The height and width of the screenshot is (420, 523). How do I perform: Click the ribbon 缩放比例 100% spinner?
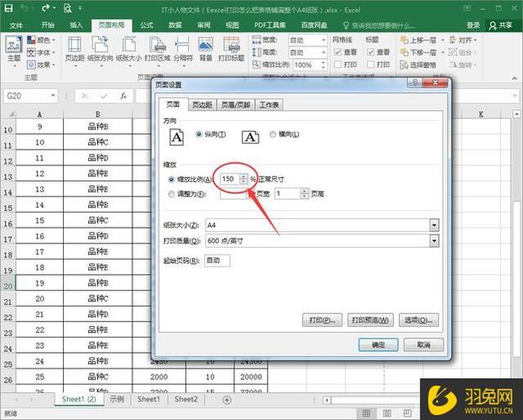pos(323,65)
